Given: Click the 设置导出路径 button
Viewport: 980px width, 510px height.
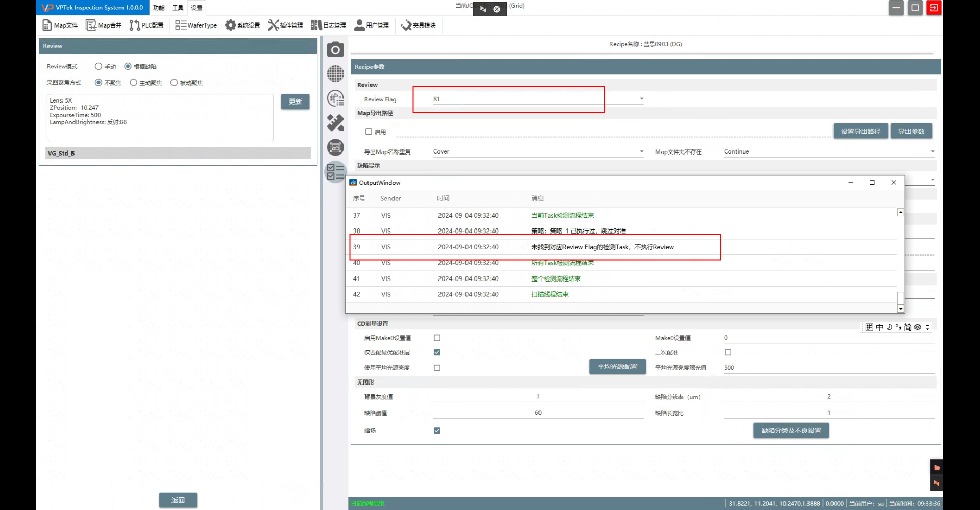Looking at the screenshot, I should click(861, 131).
